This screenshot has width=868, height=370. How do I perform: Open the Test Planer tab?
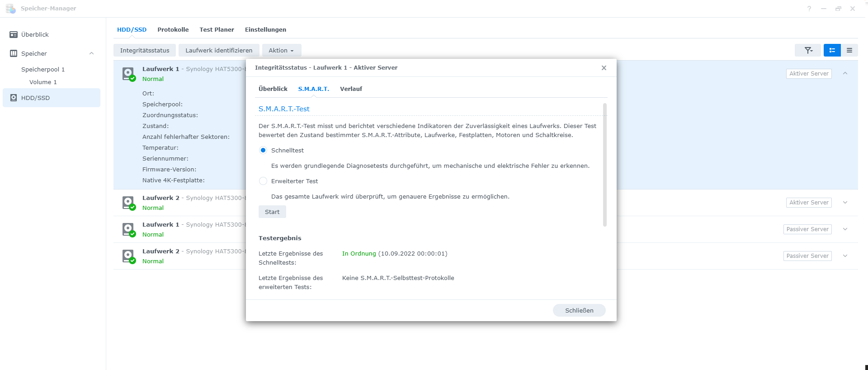coord(217,29)
